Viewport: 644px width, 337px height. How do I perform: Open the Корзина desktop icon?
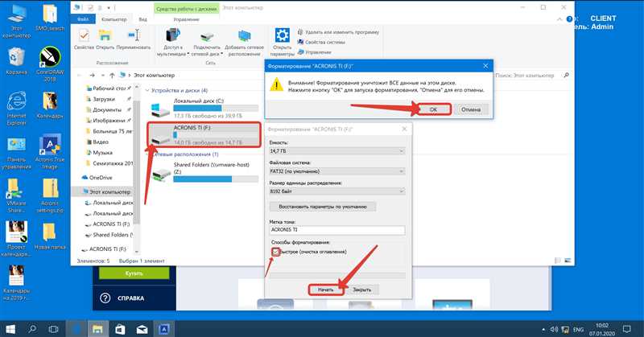click(16, 61)
